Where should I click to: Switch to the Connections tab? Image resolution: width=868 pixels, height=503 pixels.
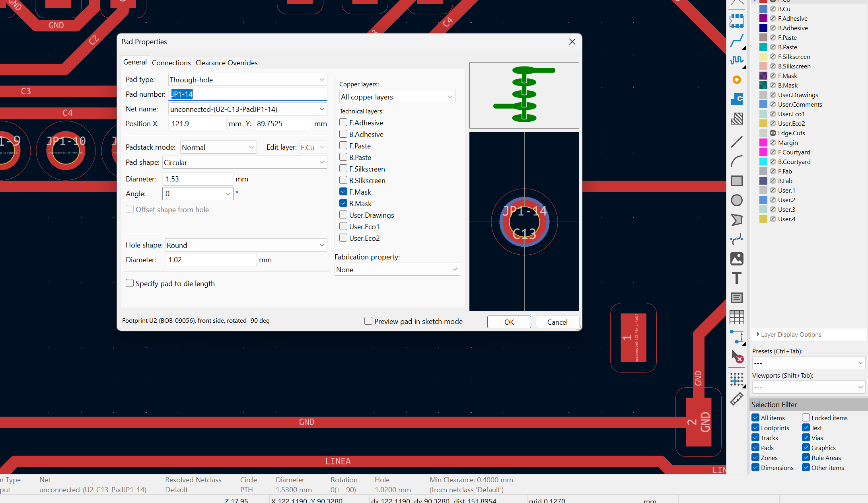tap(171, 62)
